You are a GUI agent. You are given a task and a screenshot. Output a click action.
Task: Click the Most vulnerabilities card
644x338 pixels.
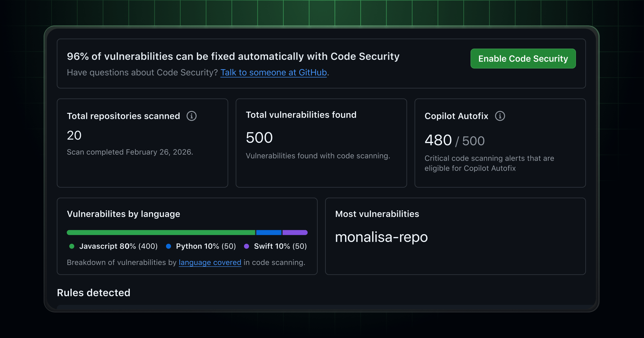click(456, 236)
